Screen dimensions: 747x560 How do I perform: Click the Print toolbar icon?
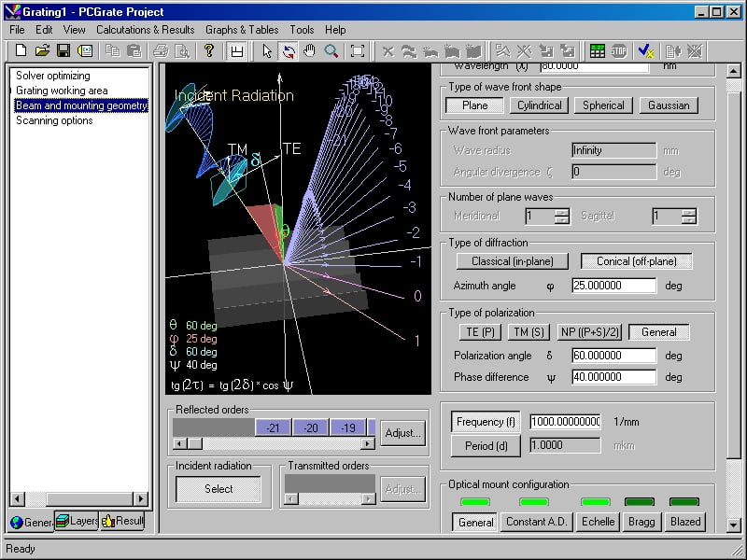[161, 50]
